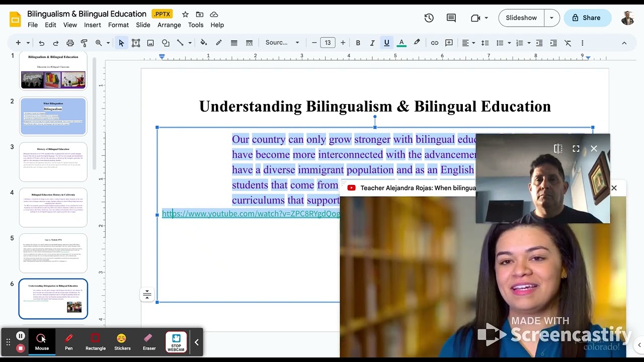Click the Move to folder icon
This screenshot has width=644, height=362.
pos(200,14)
